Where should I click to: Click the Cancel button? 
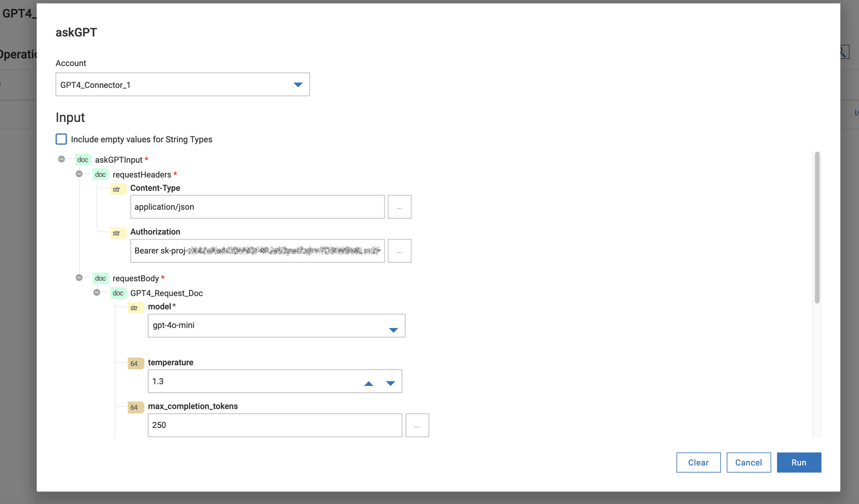(x=748, y=462)
